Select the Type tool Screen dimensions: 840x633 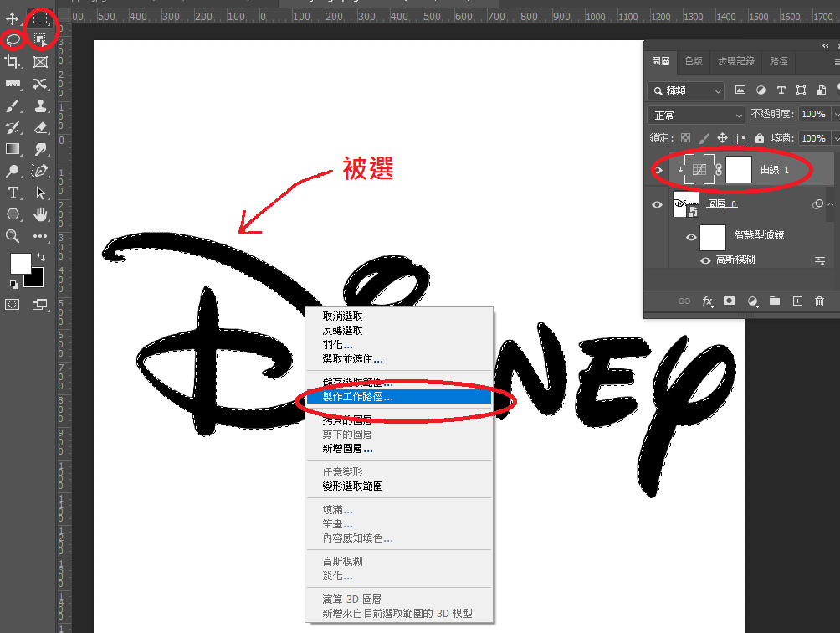[13, 193]
